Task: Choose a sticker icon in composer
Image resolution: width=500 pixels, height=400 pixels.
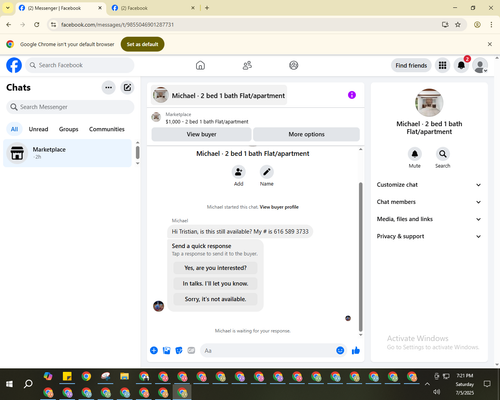Action: pyautogui.click(x=179, y=350)
